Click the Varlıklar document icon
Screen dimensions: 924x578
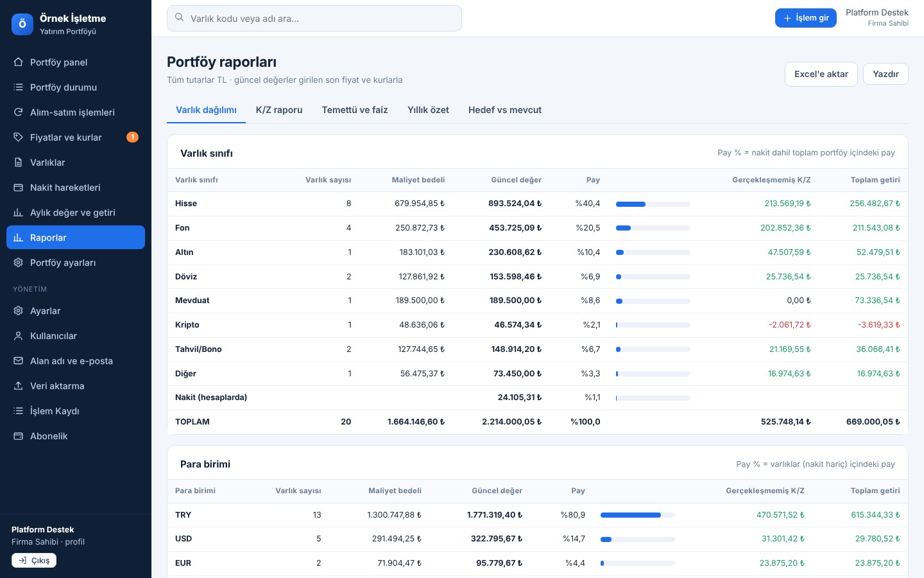pos(18,162)
